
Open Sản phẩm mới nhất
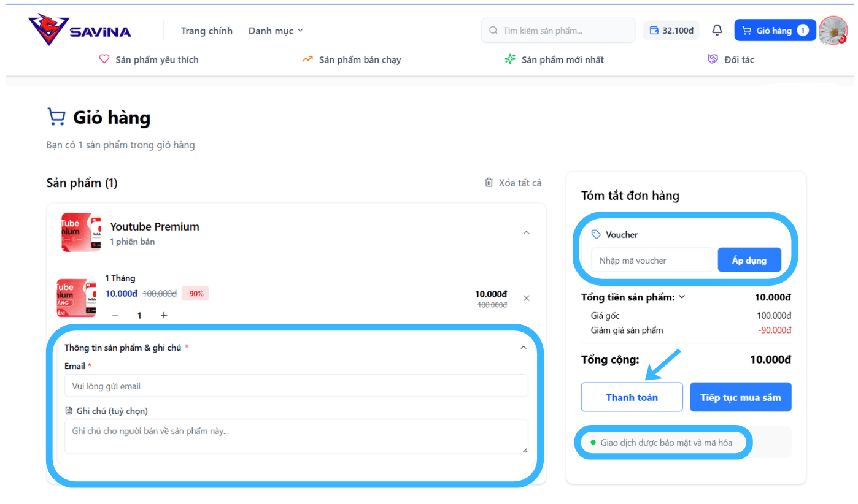(x=554, y=59)
